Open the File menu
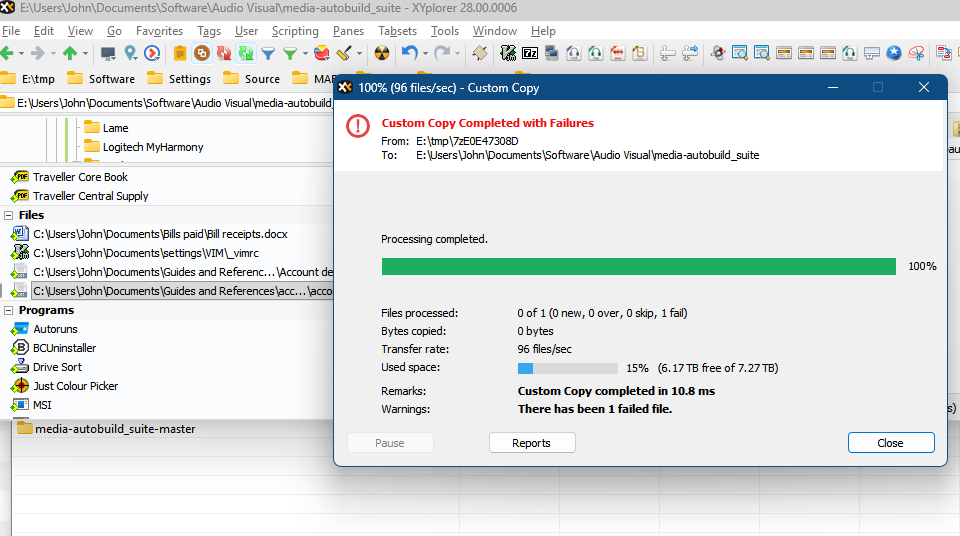The image size is (960, 536). click(x=11, y=31)
